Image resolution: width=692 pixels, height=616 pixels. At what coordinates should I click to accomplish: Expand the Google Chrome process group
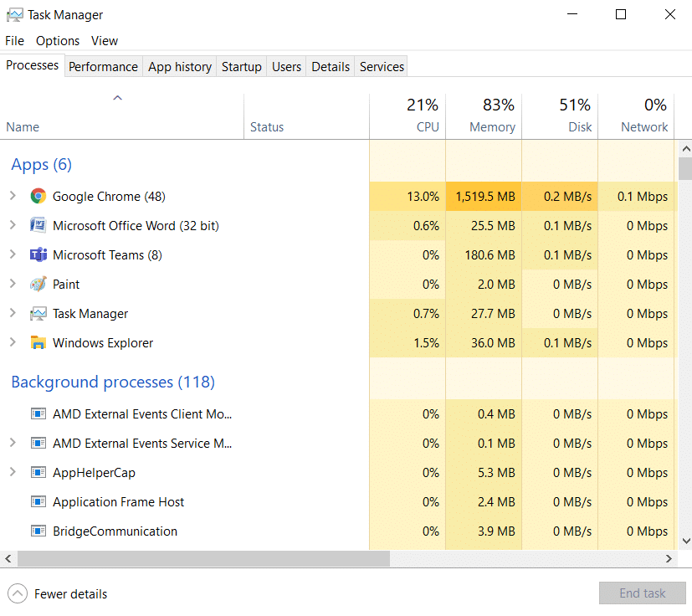pyautogui.click(x=13, y=196)
